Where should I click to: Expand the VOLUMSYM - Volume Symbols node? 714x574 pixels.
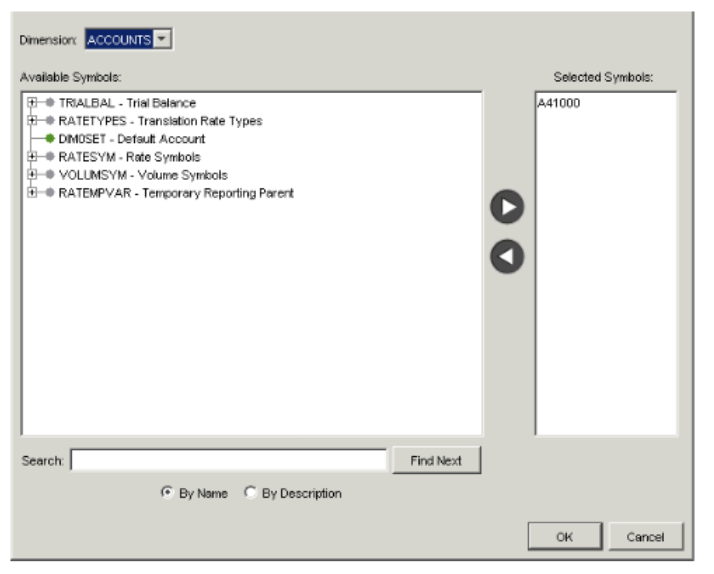pyautogui.click(x=32, y=175)
